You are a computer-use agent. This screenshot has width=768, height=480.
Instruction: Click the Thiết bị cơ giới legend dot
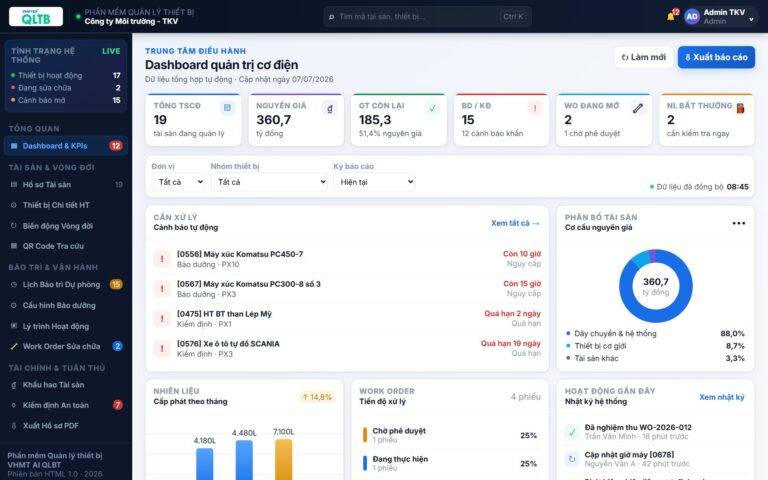pos(568,346)
